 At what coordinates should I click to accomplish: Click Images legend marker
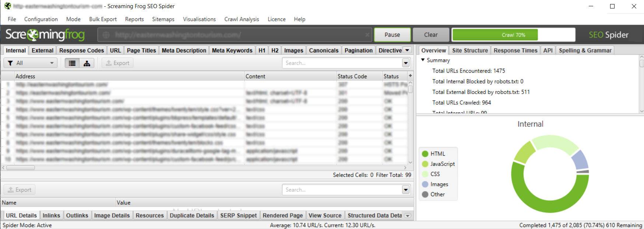point(425,184)
